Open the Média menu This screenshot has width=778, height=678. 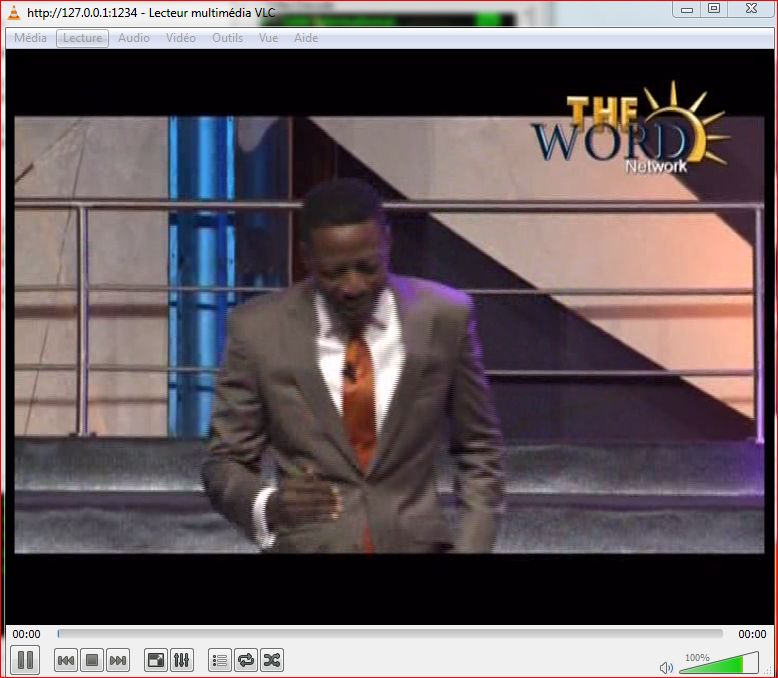[30, 38]
